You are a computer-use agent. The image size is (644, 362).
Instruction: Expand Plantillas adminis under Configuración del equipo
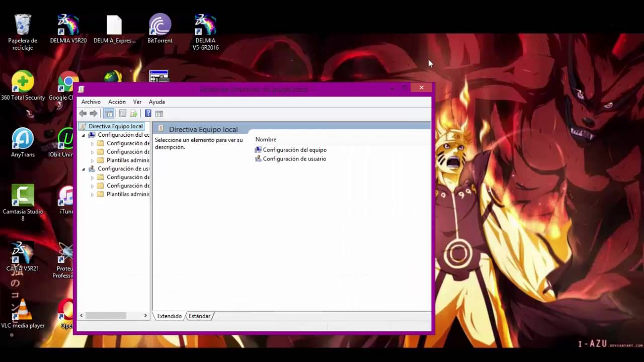coord(92,160)
